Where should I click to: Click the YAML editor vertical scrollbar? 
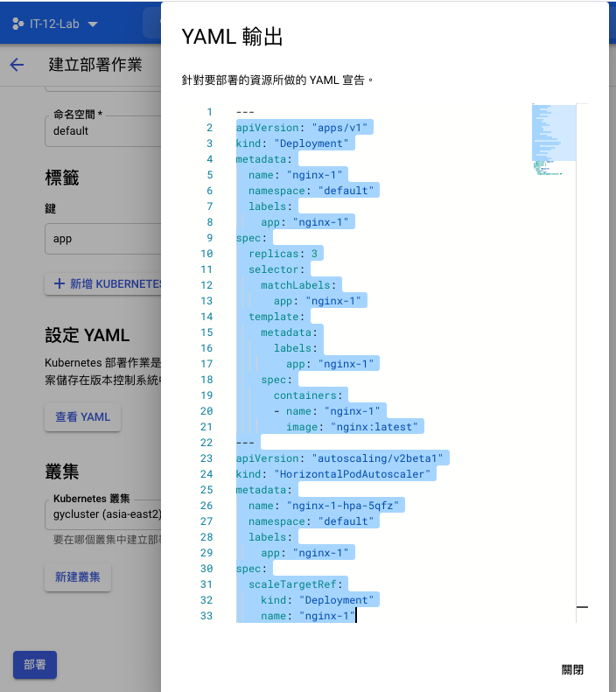pos(582,363)
